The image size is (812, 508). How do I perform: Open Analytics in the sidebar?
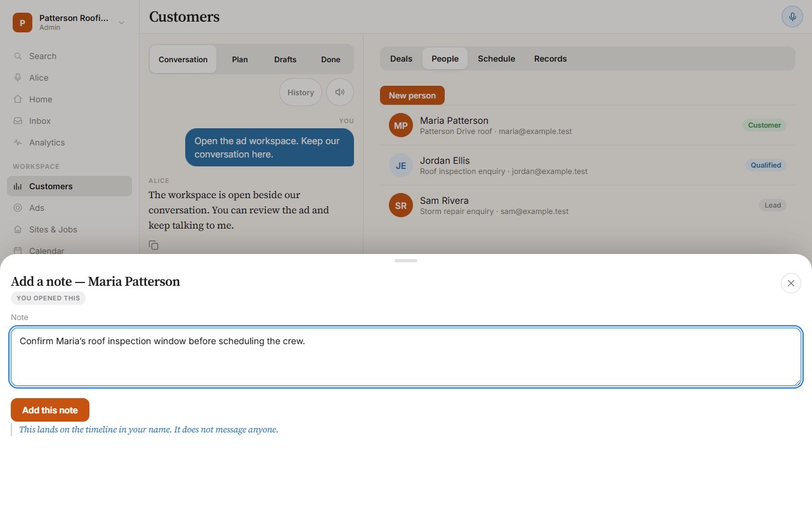click(x=69, y=142)
